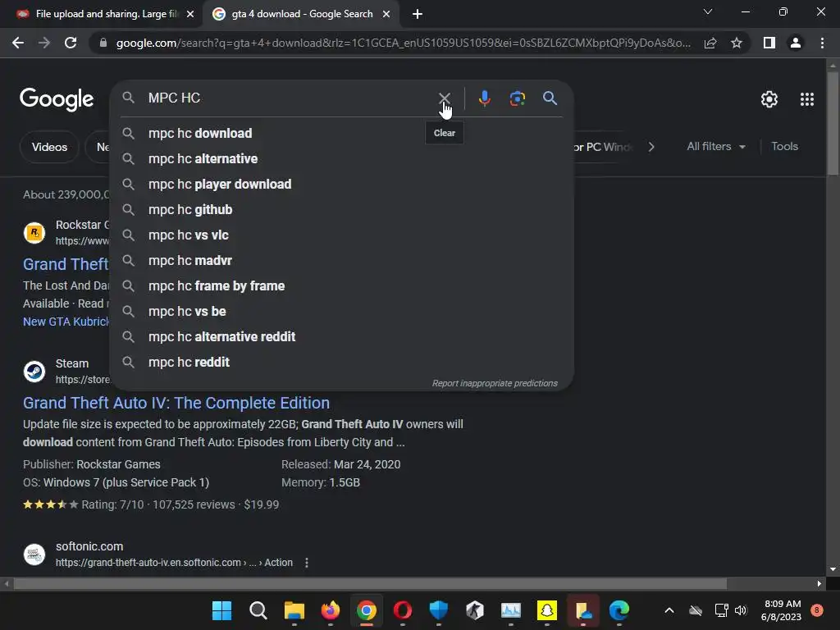Viewport: 840px width, 630px height.
Task: Choose suggestion mpc hc github
Action: point(342,209)
